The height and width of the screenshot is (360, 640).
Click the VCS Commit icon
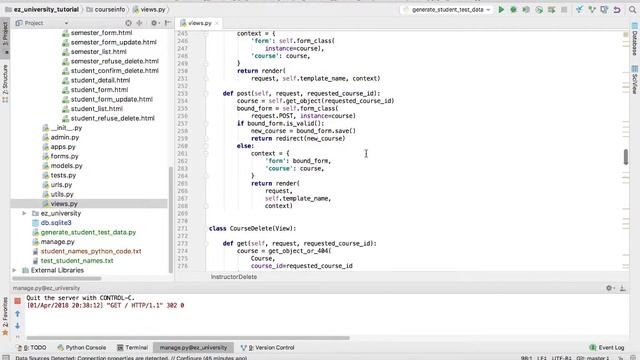[x=592, y=9]
